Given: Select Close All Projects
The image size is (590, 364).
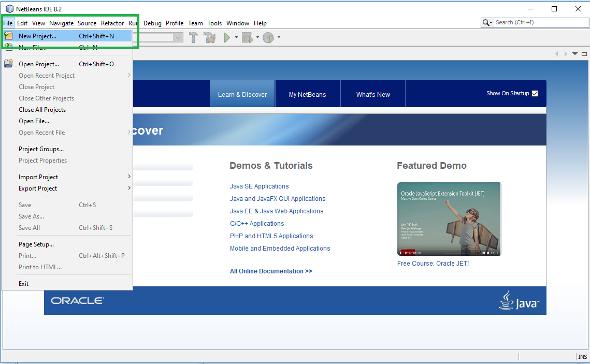Looking at the screenshot, I should pos(67,109).
